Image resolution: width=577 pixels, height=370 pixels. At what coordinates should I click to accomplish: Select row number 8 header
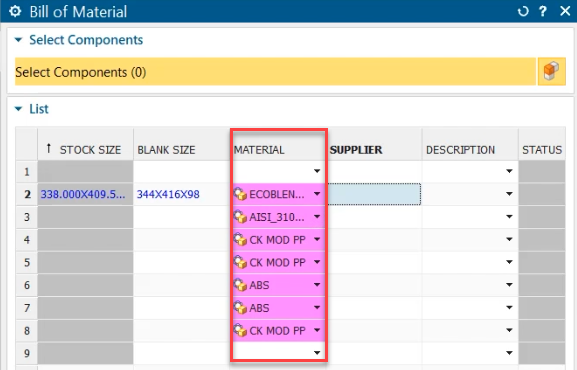pyautogui.click(x=26, y=331)
